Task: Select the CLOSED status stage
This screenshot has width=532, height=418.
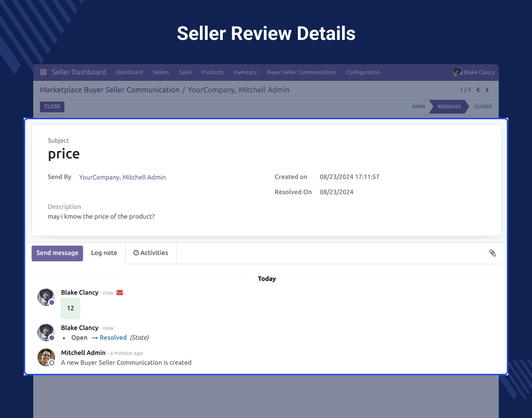Action: pos(483,106)
